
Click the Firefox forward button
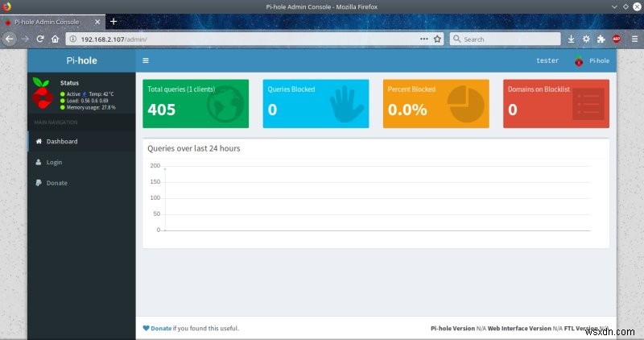25,39
